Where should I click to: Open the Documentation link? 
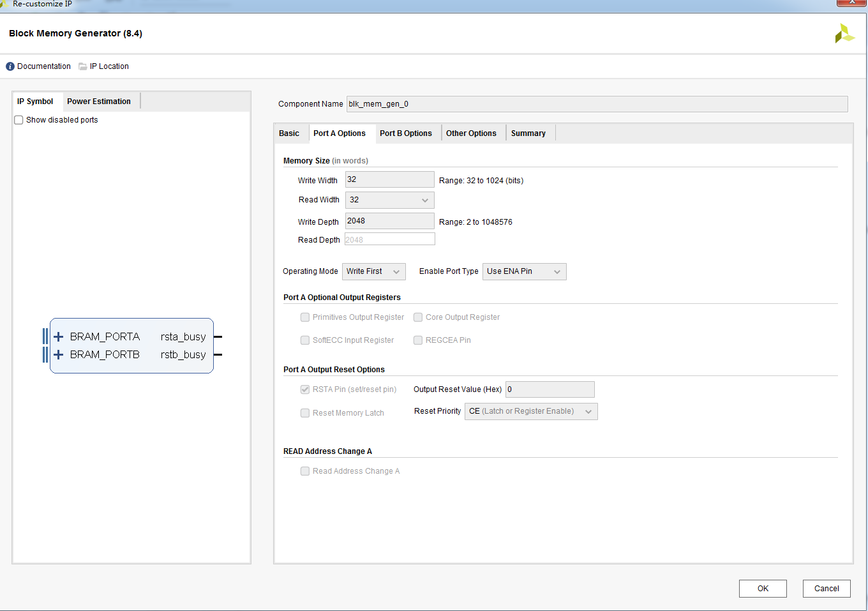point(44,66)
